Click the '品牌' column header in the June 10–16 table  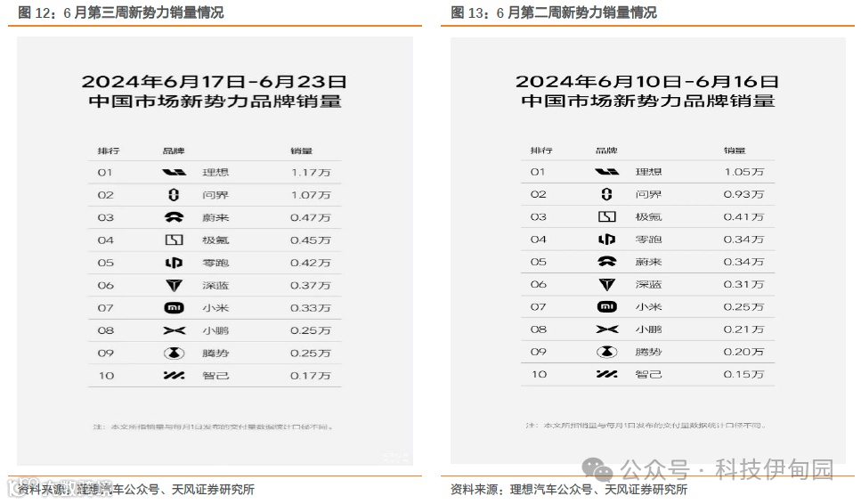pos(606,150)
